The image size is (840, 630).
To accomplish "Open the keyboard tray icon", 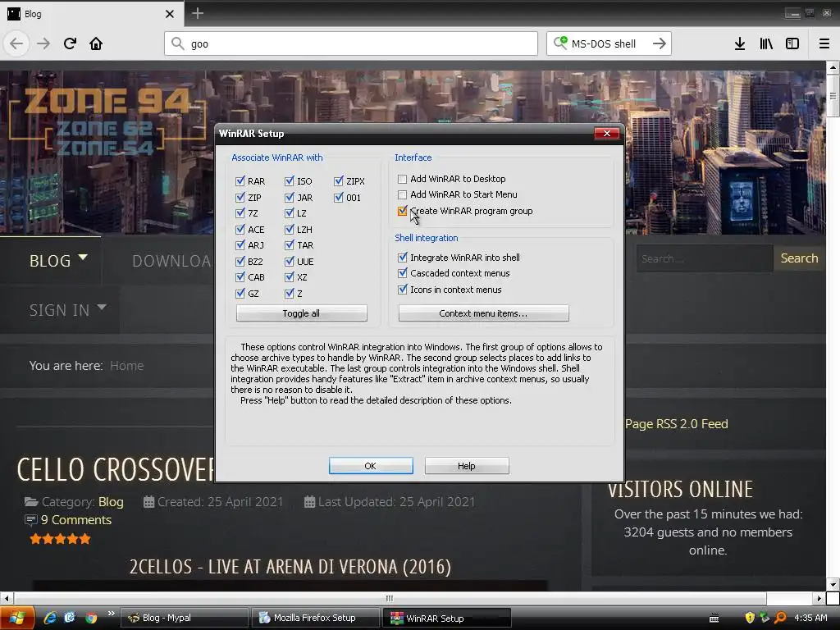I will point(714,619).
